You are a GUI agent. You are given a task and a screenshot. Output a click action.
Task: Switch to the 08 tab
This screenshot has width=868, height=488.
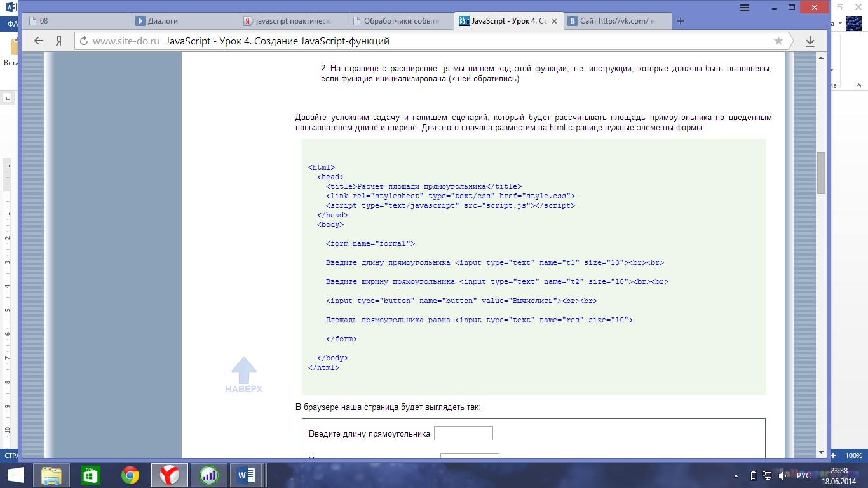(78, 21)
